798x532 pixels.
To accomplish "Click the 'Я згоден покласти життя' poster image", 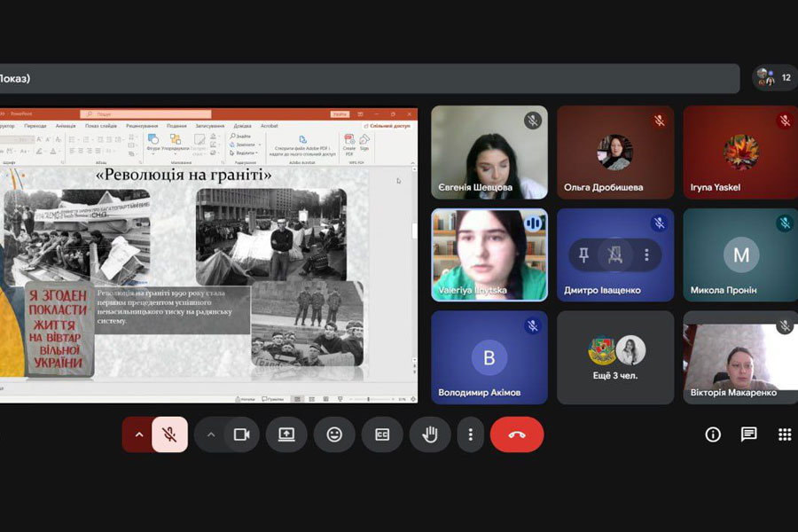I will pyautogui.click(x=59, y=329).
